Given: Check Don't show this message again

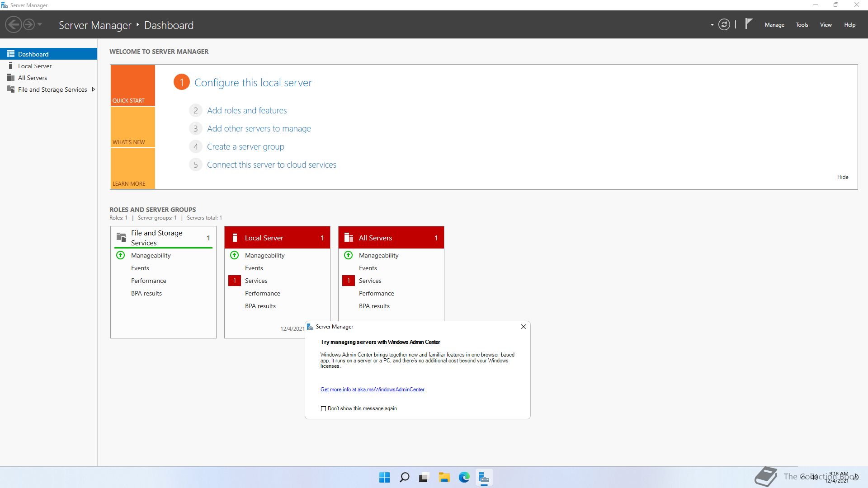Looking at the screenshot, I should [323, 408].
